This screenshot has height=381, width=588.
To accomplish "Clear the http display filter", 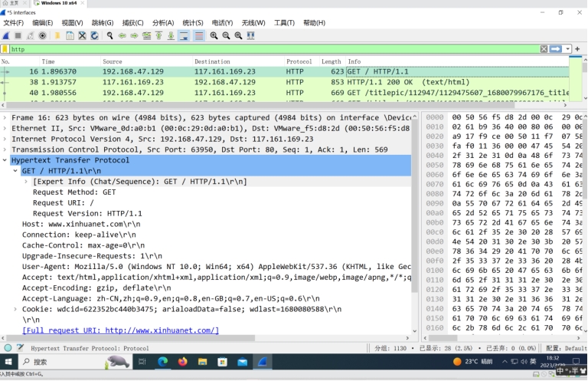I will pos(544,49).
